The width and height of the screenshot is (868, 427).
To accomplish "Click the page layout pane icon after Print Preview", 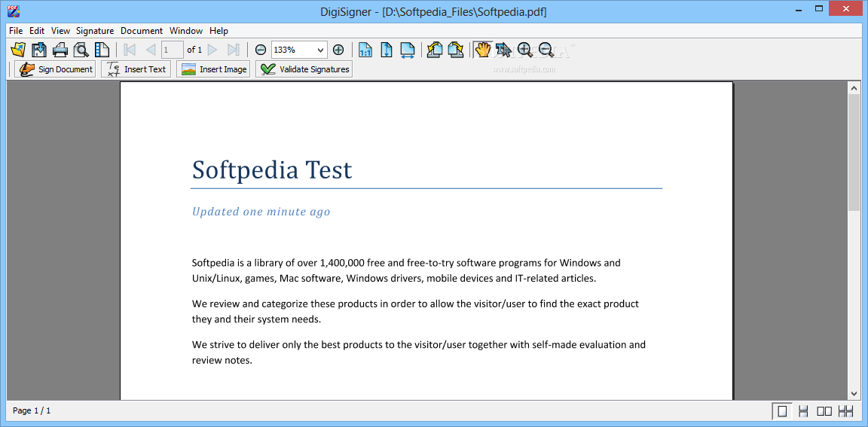I will 102,50.
